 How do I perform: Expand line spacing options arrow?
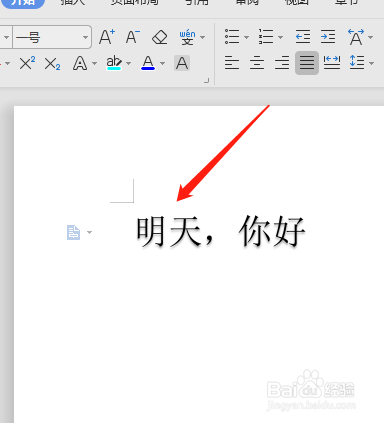click(371, 63)
